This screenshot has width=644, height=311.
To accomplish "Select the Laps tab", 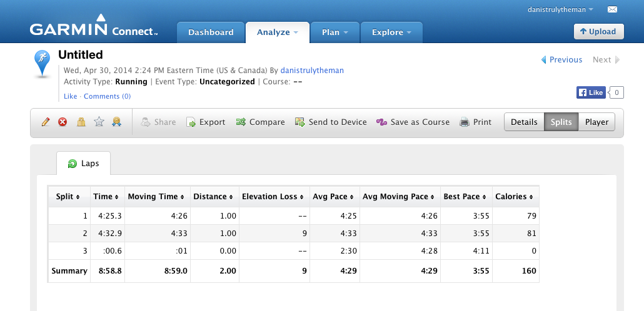I will [x=83, y=164].
